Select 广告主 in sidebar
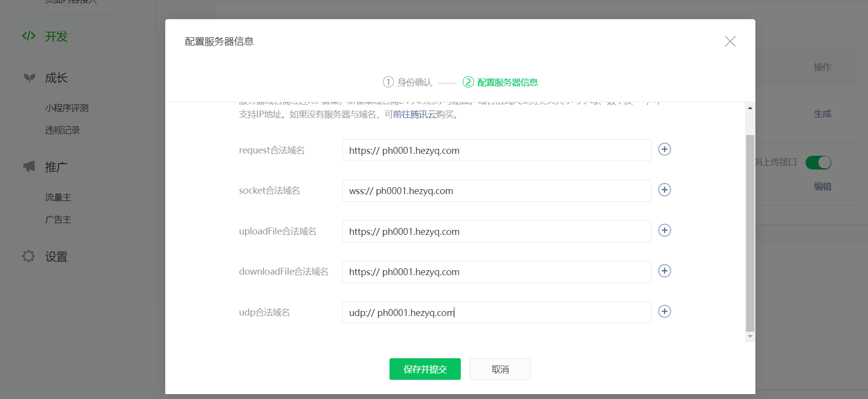The width and height of the screenshot is (868, 399). pyautogui.click(x=58, y=220)
